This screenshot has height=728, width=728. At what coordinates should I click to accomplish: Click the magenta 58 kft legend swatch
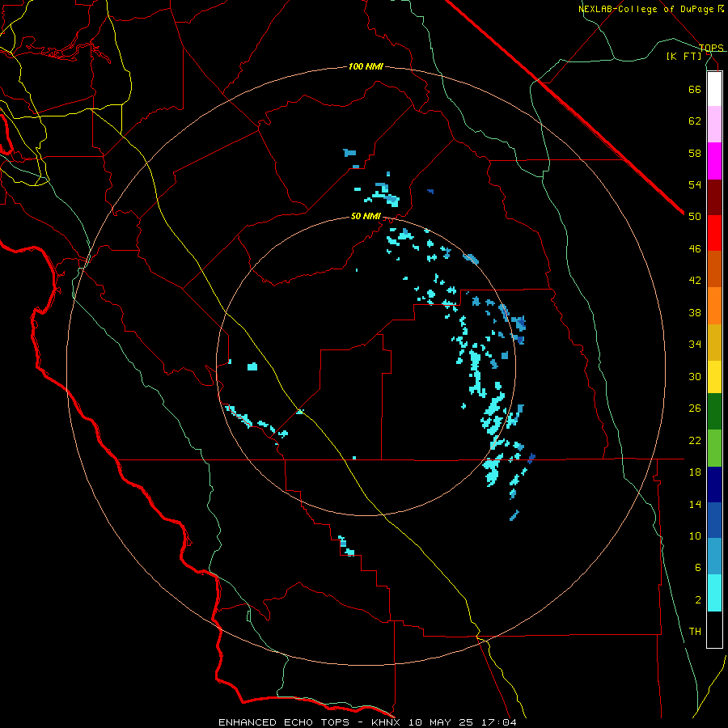pos(714,161)
